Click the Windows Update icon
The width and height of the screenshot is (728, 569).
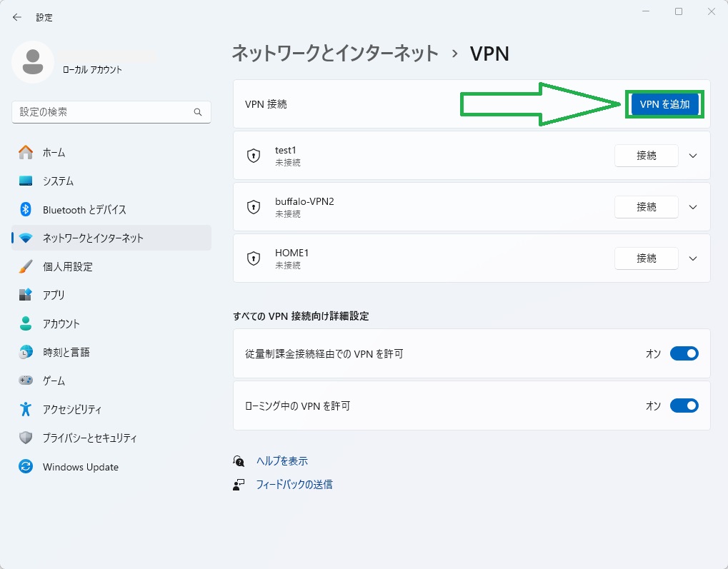26,467
